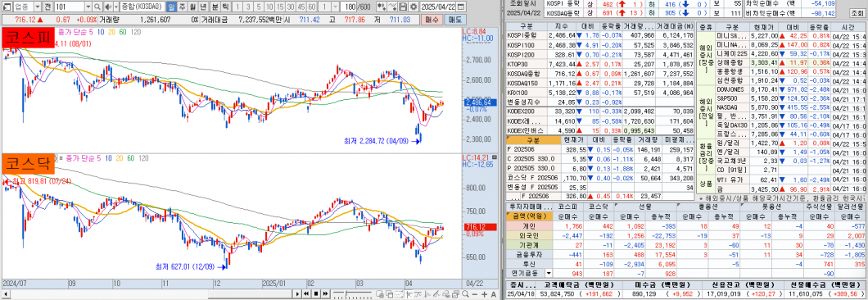Select the 일 daily period button
The width and height of the screenshot is (868, 300).
click(x=171, y=7)
